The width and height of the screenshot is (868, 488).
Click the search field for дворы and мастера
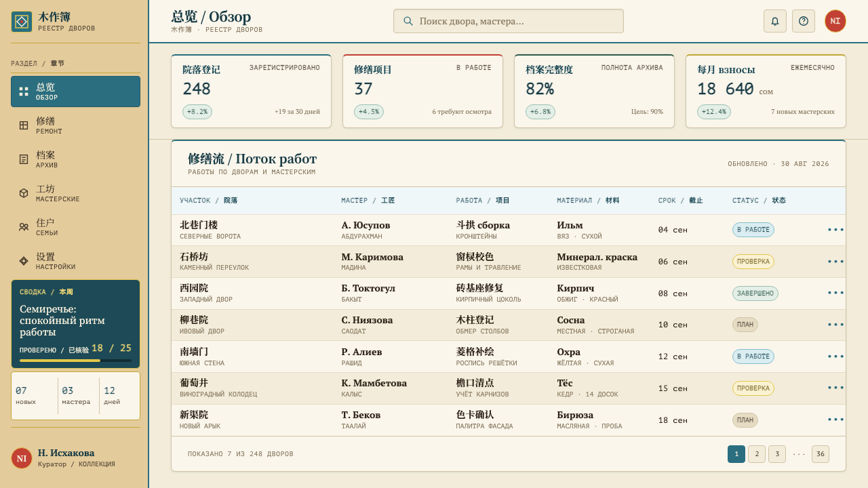pos(509,21)
